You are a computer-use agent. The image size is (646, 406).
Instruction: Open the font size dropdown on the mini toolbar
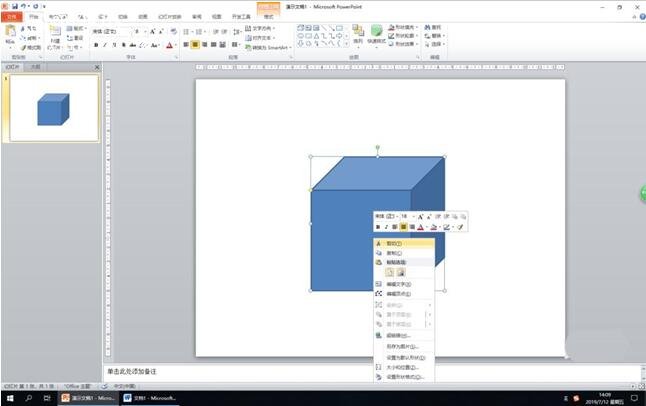click(x=414, y=217)
